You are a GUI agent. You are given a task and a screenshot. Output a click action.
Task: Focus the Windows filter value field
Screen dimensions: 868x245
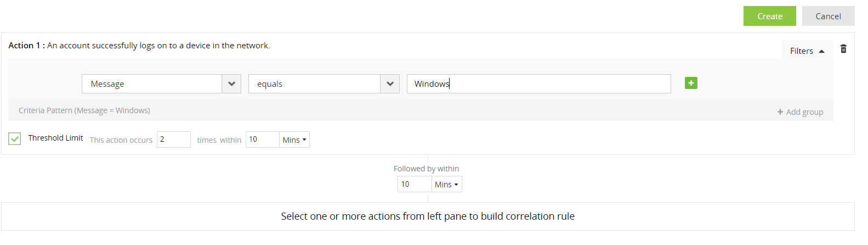538,84
